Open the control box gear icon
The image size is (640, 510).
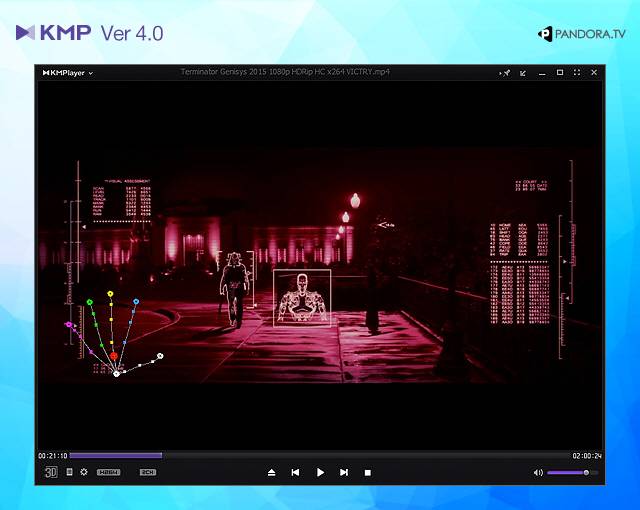click(x=84, y=472)
